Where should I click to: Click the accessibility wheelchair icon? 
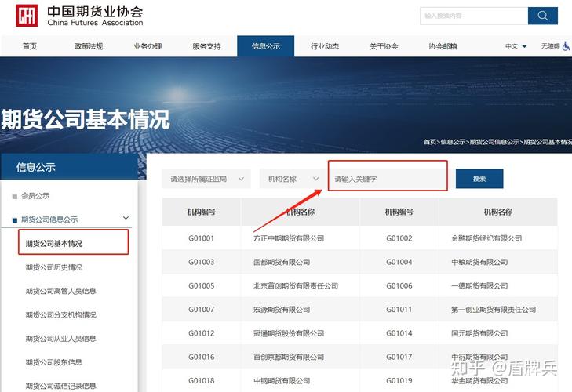coord(567,46)
